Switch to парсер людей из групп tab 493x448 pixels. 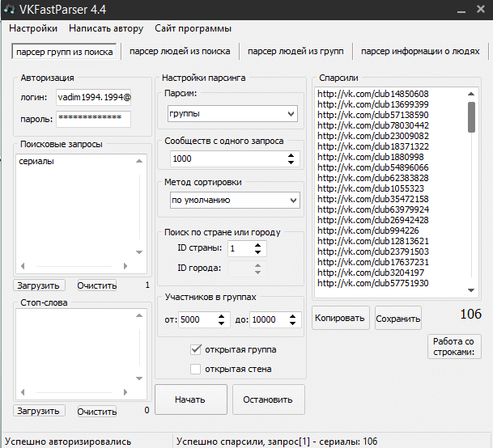coord(295,51)
